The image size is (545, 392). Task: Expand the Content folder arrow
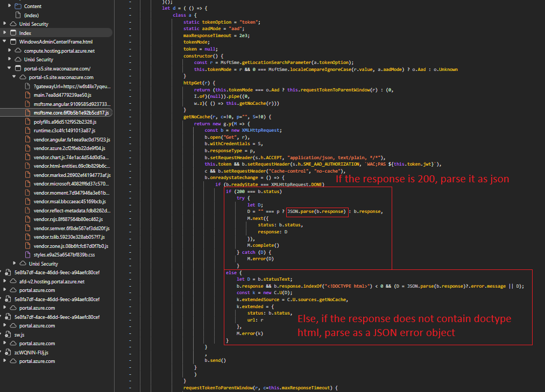pyautogui.click(x=9, y=6)
